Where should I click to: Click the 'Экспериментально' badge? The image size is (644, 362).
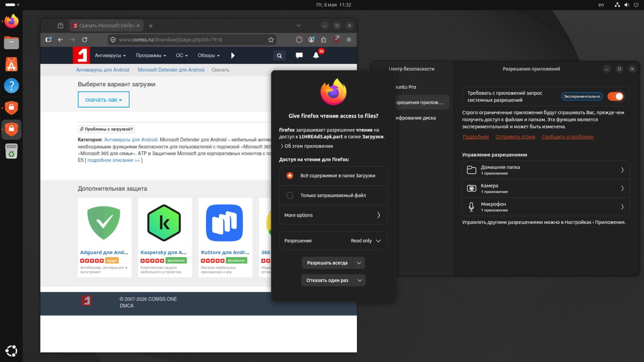(x=582, y=96)
